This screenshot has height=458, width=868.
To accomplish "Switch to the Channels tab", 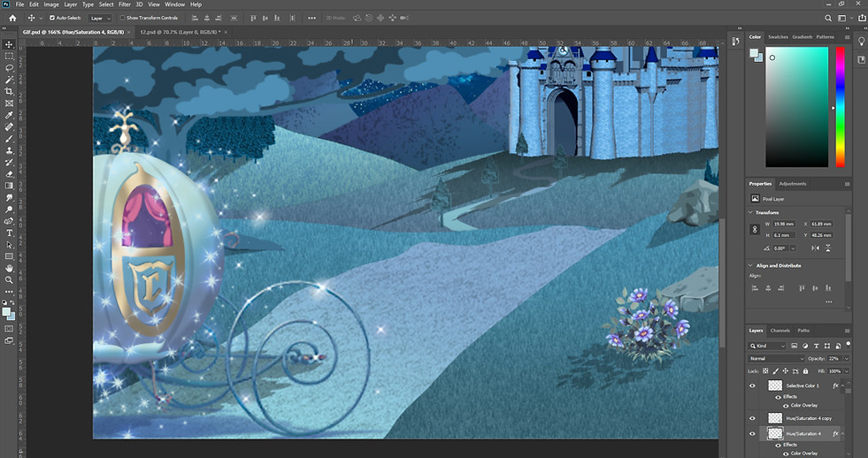I will tap(780, 331).
